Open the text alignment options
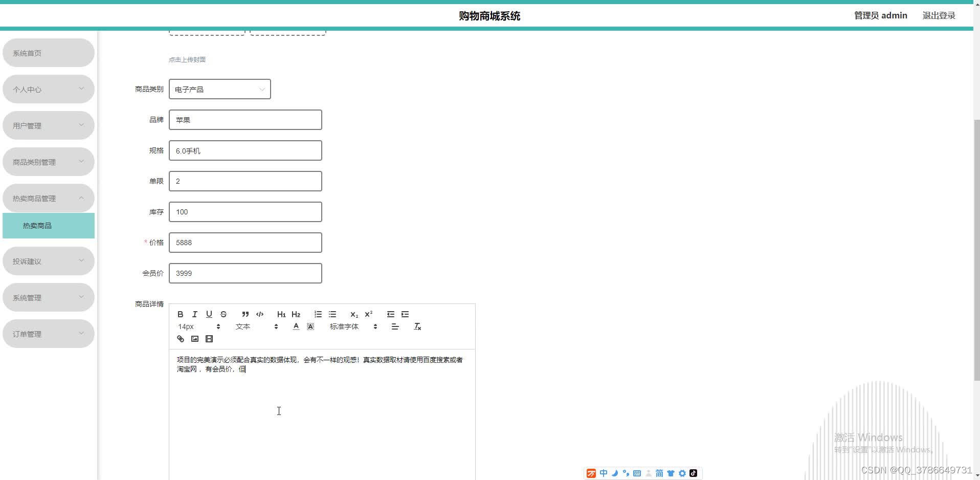Screen dimensions: 980x480 pos(395,326)
